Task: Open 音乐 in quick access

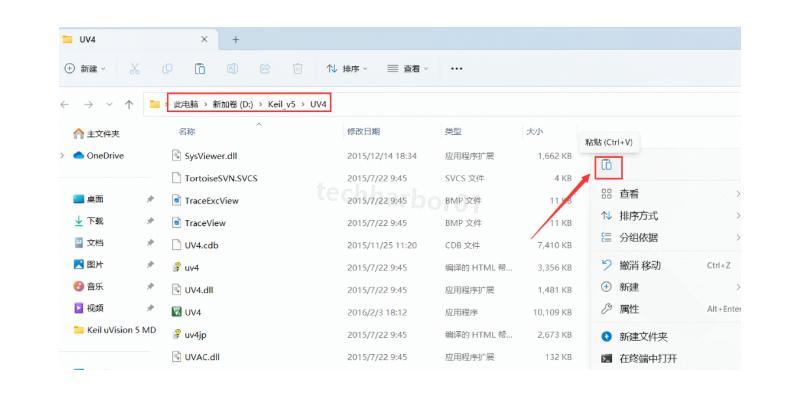Action: point(89,287)
